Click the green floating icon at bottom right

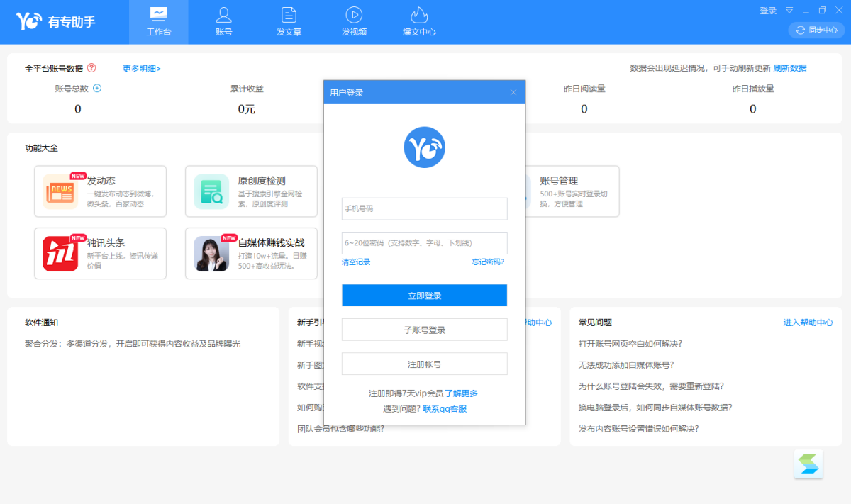pyautogui.click(x=808, y=464)
